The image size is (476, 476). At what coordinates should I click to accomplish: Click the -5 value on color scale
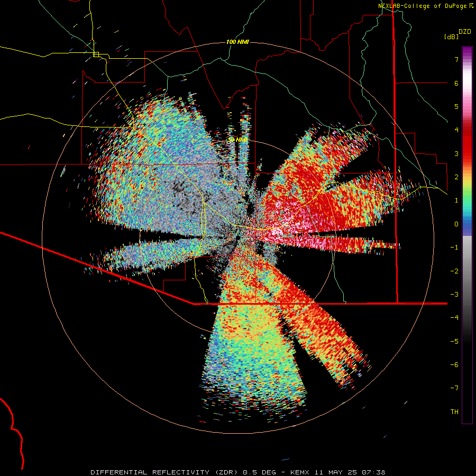pyautogui.click(x=454, y=342)
